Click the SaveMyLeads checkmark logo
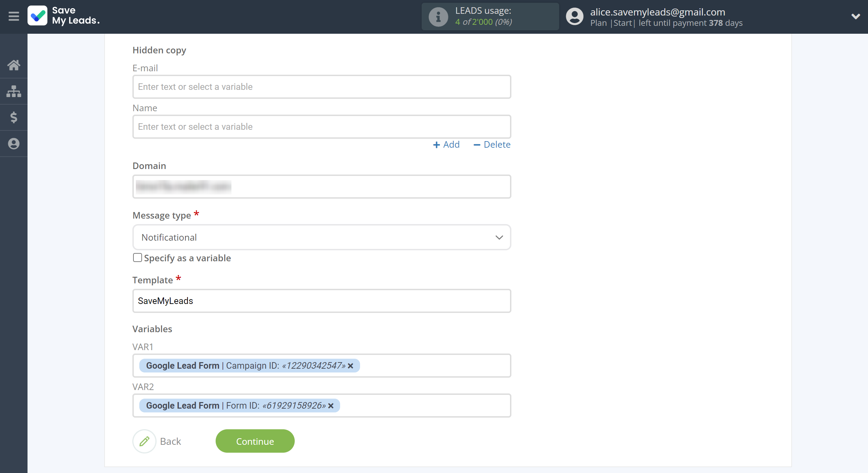The width and height of the screenshot is (868, 473). tap(37, 16)
